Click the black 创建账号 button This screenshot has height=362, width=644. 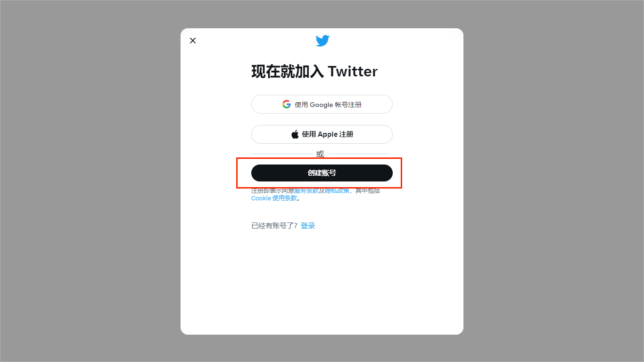click(x=322, y=173)
